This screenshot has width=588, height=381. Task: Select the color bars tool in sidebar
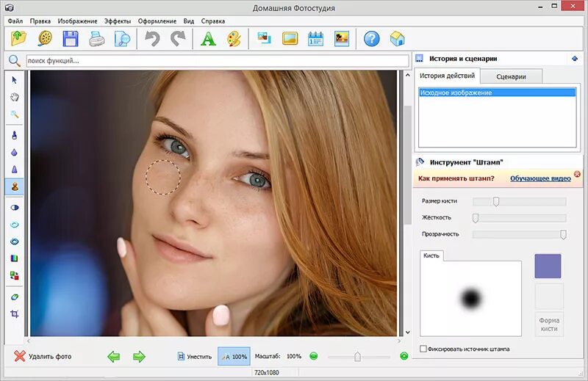(14, 258)
